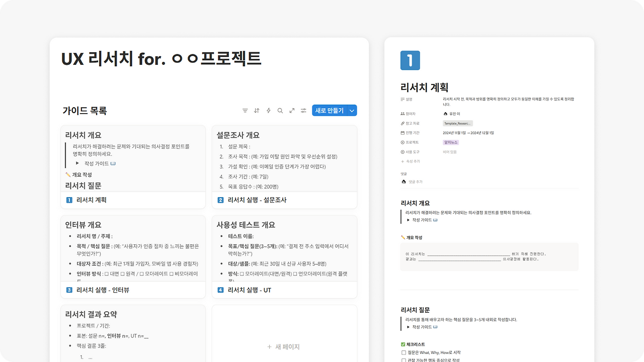This screenshot has width=644, height=362.
Task: Click the empty 사용 도구 value 비어 있음
Action: point(450,152)
